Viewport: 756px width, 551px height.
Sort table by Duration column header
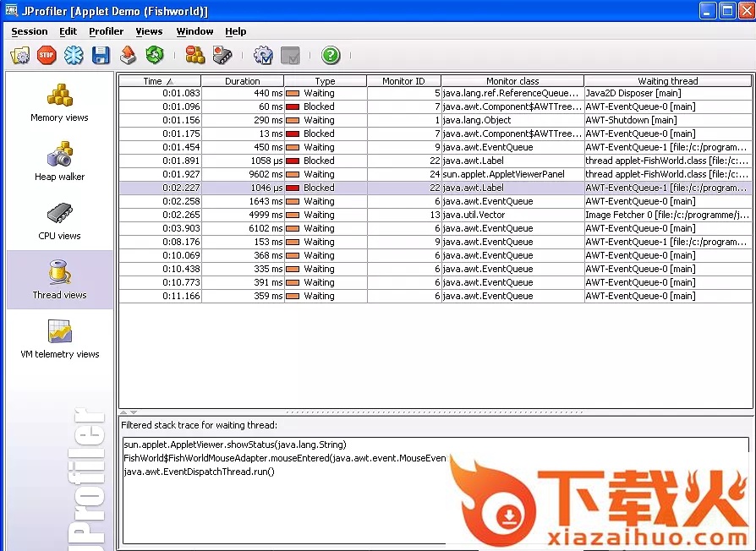tap(243, 81)
